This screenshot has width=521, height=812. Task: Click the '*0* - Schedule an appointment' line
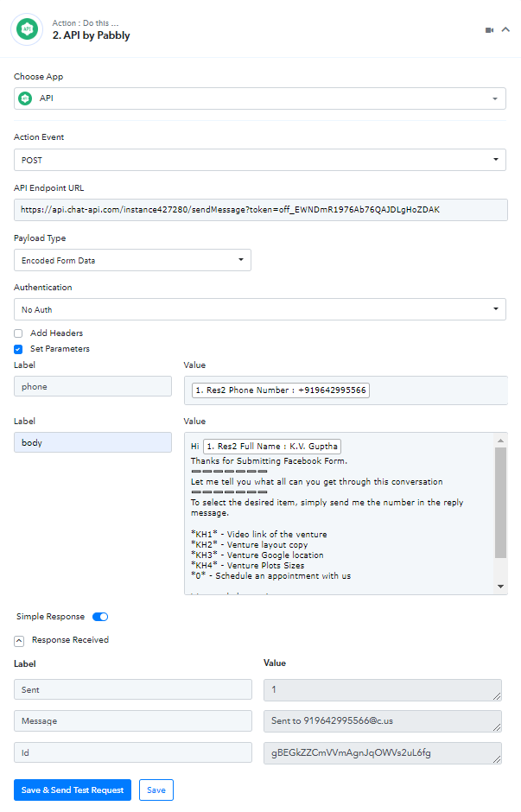click(x=270, y=575)
